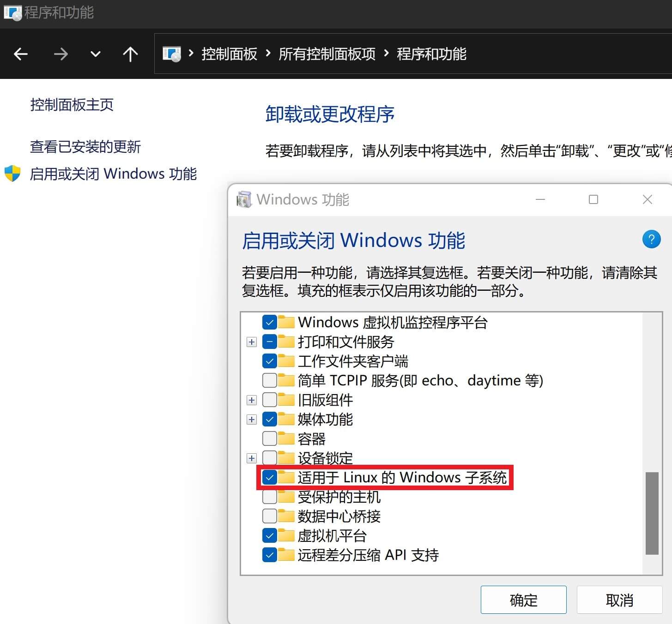Check the 容器 feature checkbox
This screenshot has height=624, width=672.
click(x=269, y=438)
